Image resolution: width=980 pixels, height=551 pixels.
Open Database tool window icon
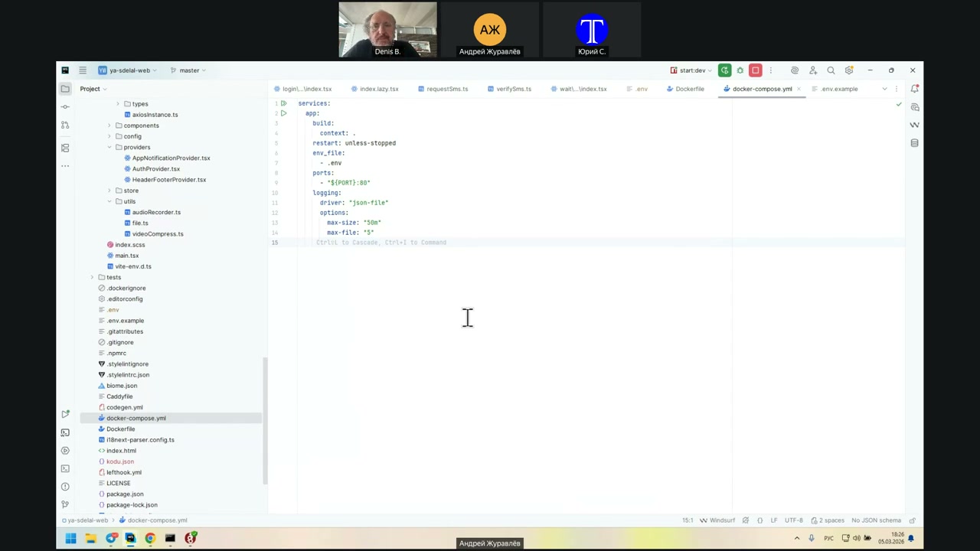coord(914,143)
